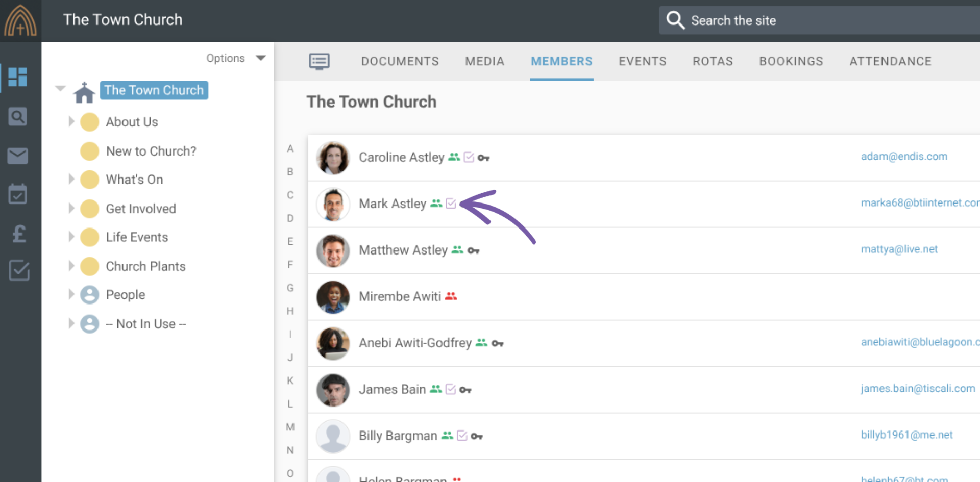The width and height of the screenshot is (980, 482).
Task: Click the yellow circle beside Church Plants
Action: pyautogui.click(x=90, y=266)
